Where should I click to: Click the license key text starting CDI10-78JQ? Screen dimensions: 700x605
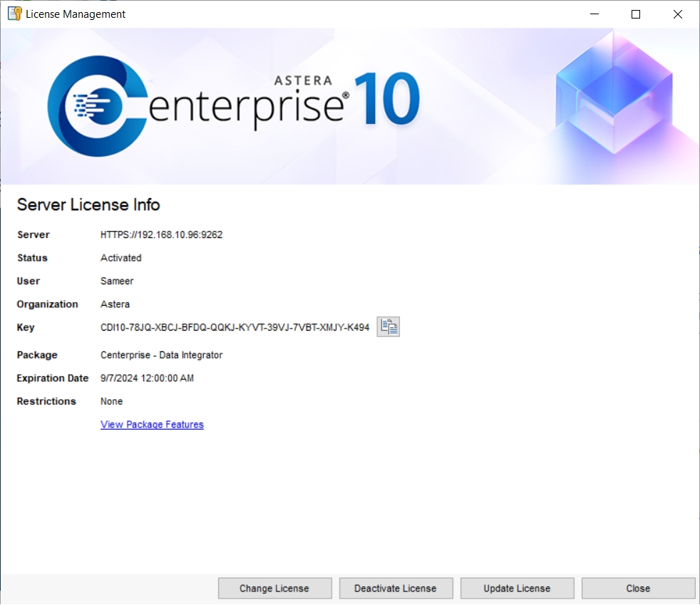tap(235, 328)
